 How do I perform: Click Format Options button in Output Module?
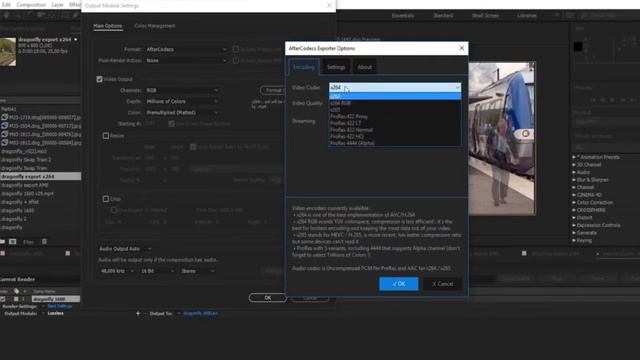273,90
